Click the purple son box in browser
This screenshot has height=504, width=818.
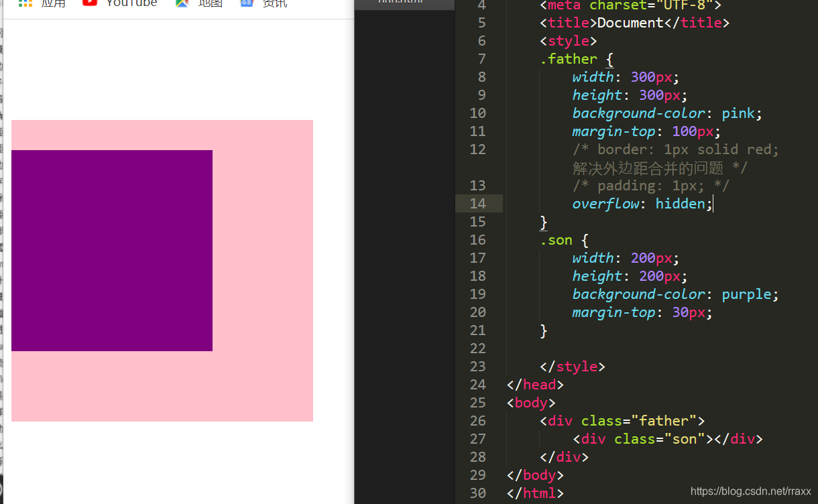[x=112, y=251]
